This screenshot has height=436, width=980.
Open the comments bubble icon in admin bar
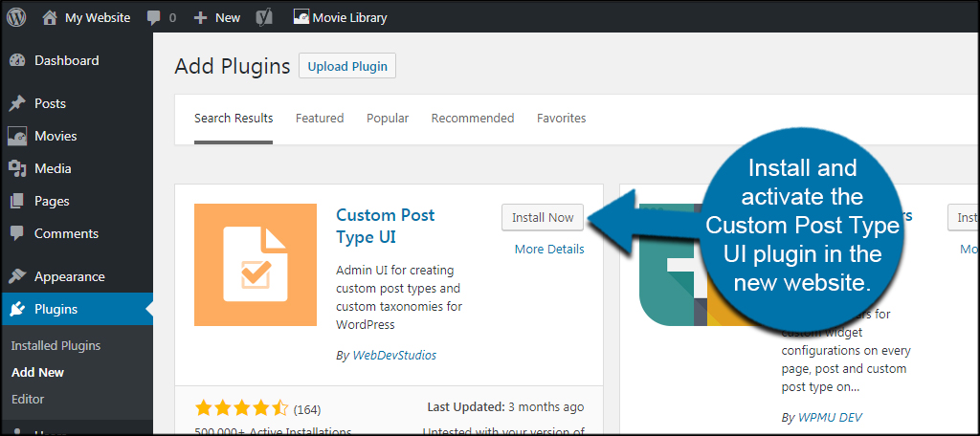tap(154, 18)
